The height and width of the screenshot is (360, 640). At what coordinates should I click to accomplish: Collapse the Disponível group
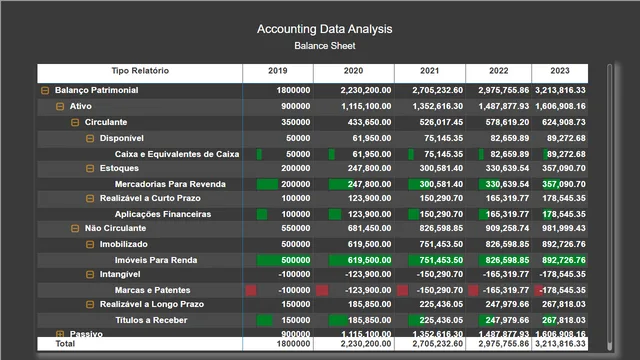coord(90,138)
